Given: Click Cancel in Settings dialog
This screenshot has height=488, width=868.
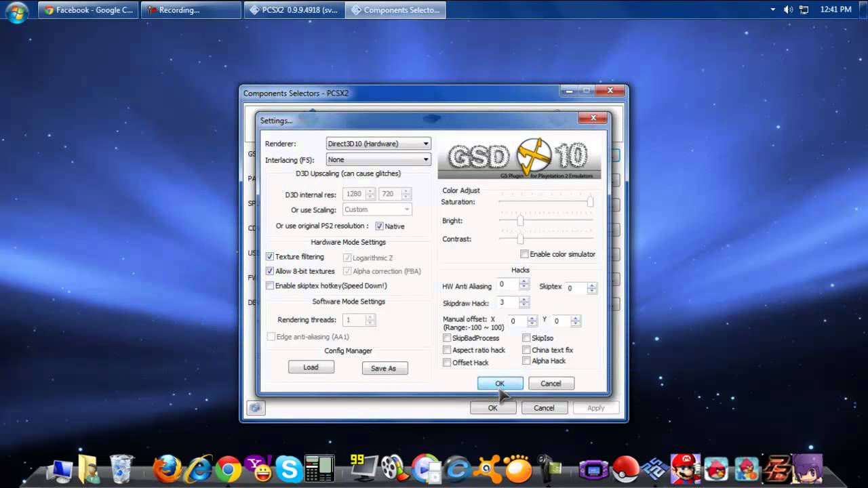Looking at the screenshot, I should point(551,384).
